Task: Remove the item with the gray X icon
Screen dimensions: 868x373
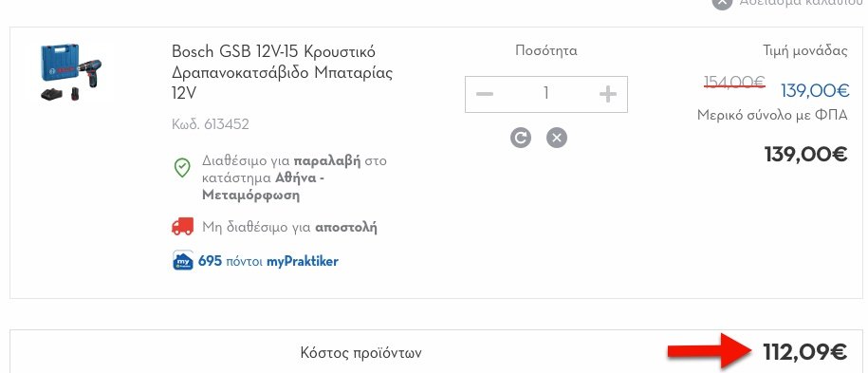Action: tap(557, 138)
